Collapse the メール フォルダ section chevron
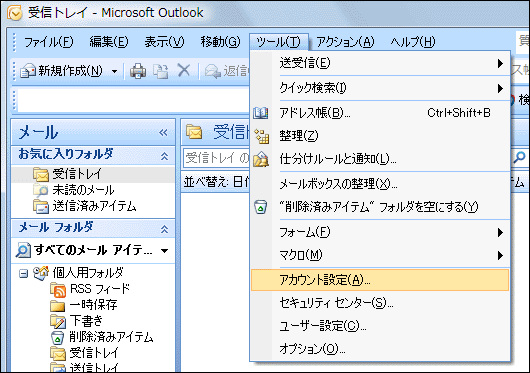Screen dimensions: 530x373 [164, 229]
